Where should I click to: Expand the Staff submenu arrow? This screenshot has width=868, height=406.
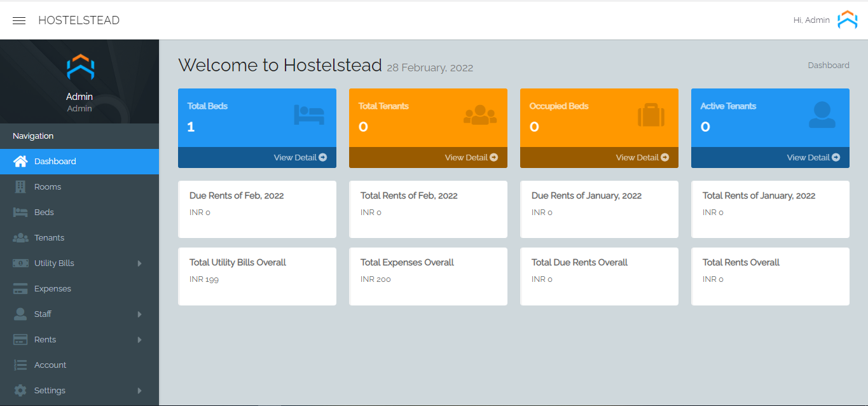pos(140,314)
